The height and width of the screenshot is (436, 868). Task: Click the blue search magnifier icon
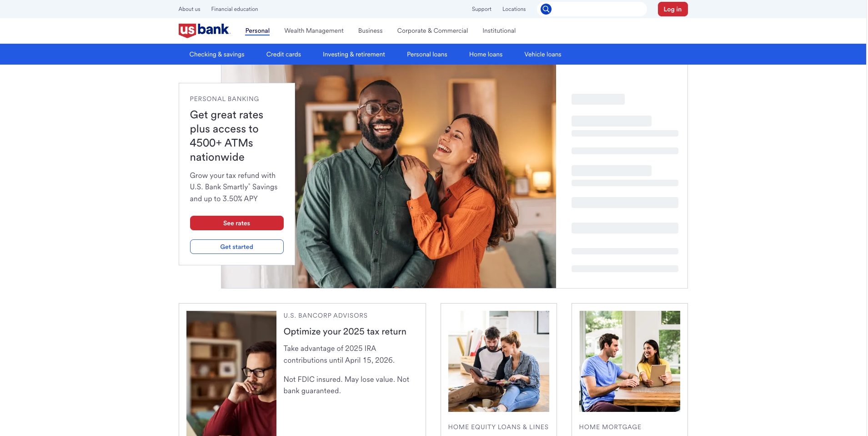tap(546, 9)
